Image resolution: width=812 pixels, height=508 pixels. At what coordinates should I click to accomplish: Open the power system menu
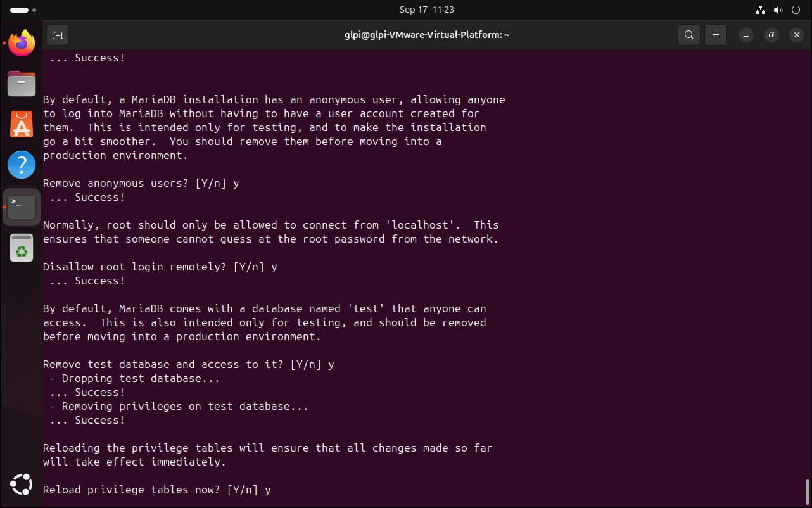(x=796, y=10)
